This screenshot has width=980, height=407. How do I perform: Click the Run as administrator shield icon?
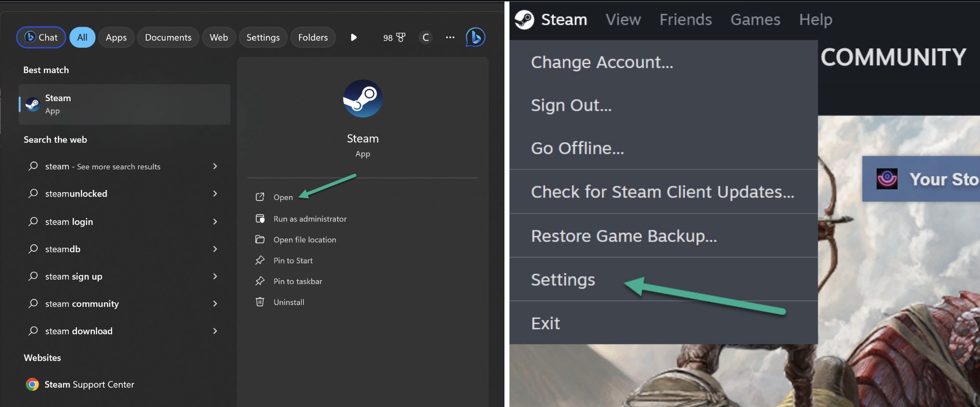point(260,218)
